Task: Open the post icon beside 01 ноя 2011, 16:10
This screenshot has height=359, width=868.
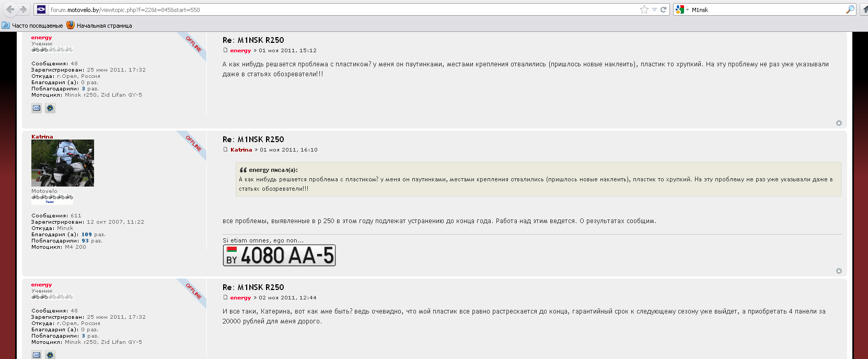Action: (225, 149)
